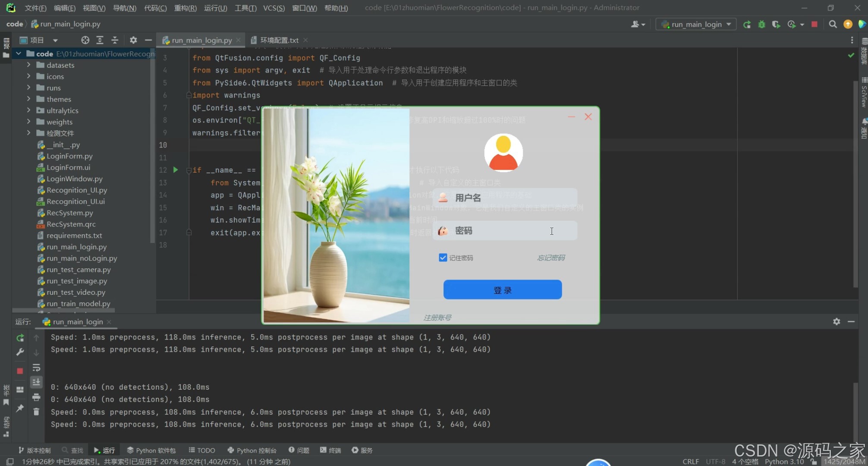
Task: Click the Debug bug icon in toolbar
Action: (x=761, y=24)
